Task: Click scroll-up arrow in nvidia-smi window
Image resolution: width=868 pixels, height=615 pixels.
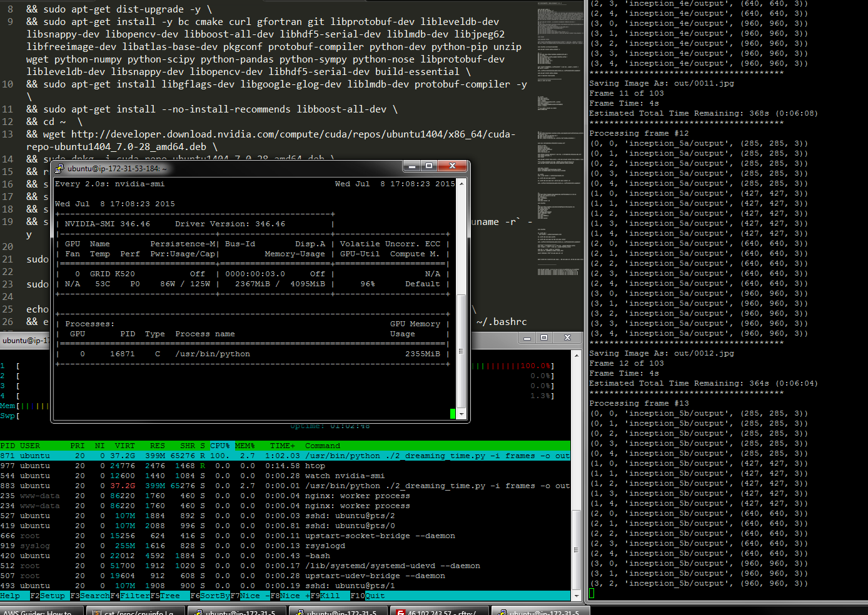Action: [x=462, y=184]
